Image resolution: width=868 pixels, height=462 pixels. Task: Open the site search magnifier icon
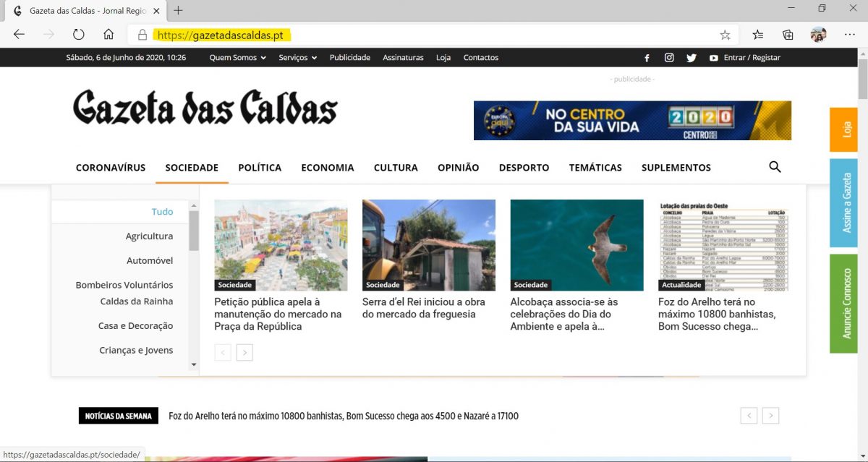(x=774, y=167)
